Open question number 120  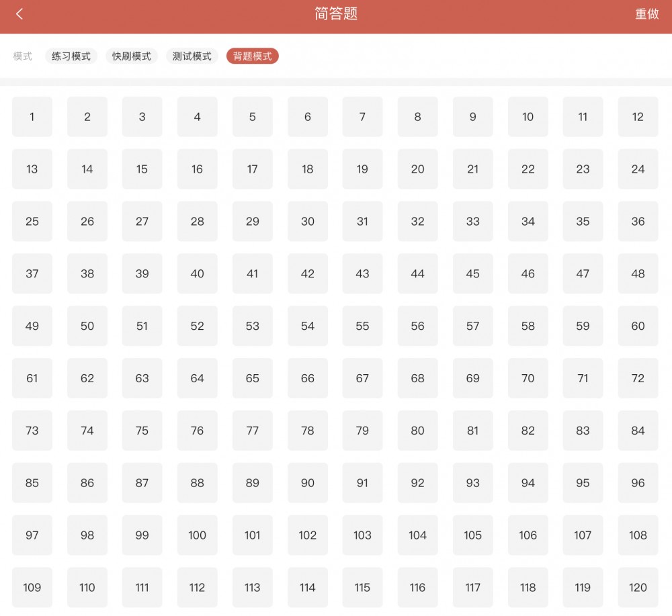pyautogui.click(x=638, y=587)
